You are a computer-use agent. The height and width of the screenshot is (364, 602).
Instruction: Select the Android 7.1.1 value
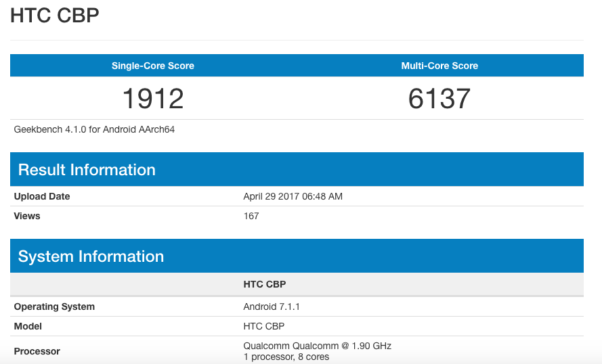tap(272, 307)
